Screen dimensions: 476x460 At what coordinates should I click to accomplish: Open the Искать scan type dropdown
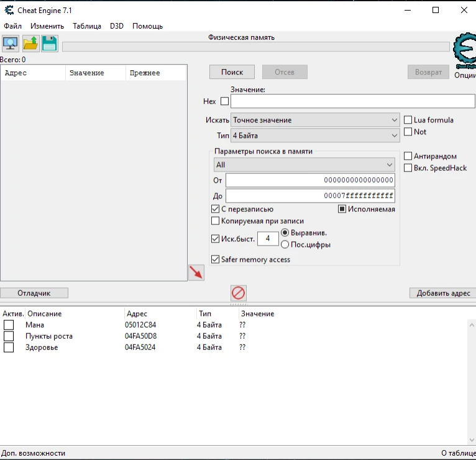(x=315, y=120)
